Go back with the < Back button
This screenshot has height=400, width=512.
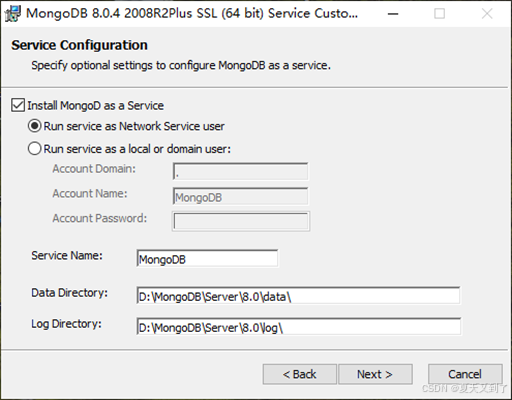click(300, 374)
